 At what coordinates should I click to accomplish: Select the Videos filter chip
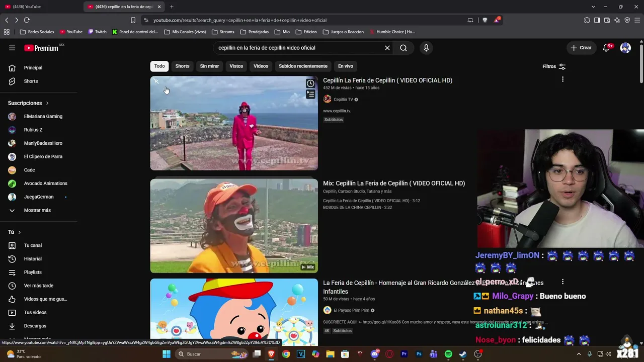coord(261,66)
